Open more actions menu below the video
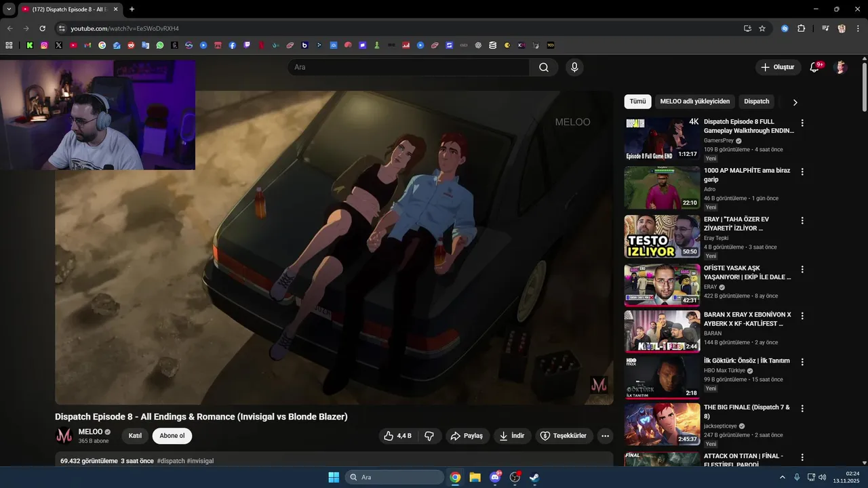 606,436
